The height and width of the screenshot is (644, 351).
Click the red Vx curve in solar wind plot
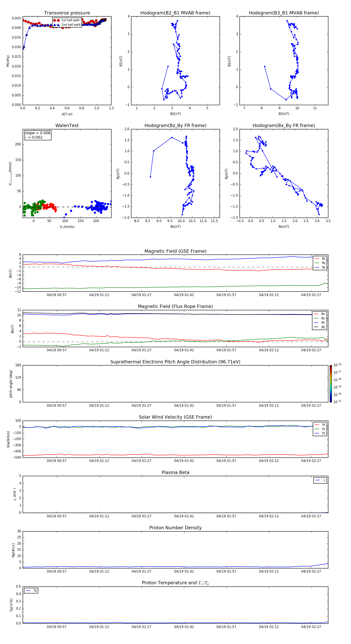pos(175,455)
